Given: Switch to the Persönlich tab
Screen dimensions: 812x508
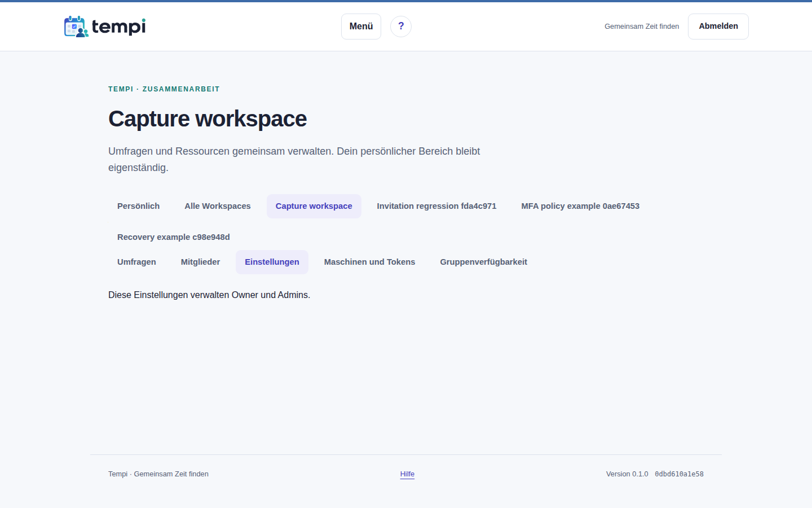Looking at the screenshot, I should pos(139,206).
